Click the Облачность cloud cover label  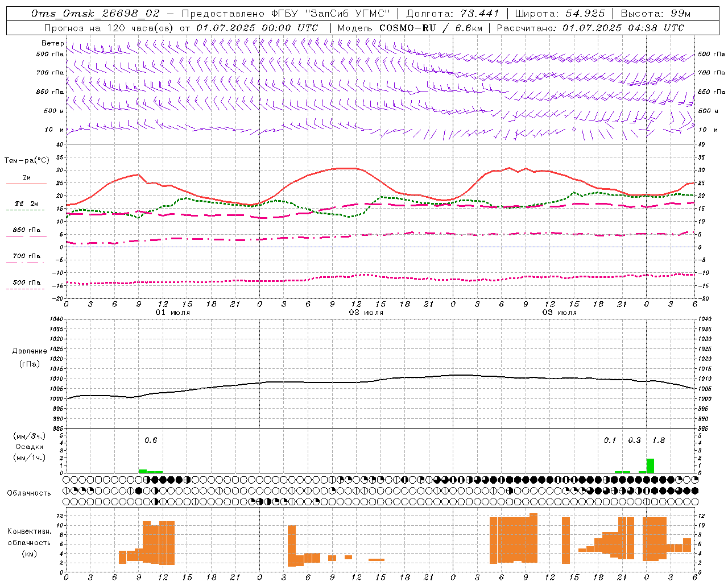pyautogui.click(x=29, y=493)
